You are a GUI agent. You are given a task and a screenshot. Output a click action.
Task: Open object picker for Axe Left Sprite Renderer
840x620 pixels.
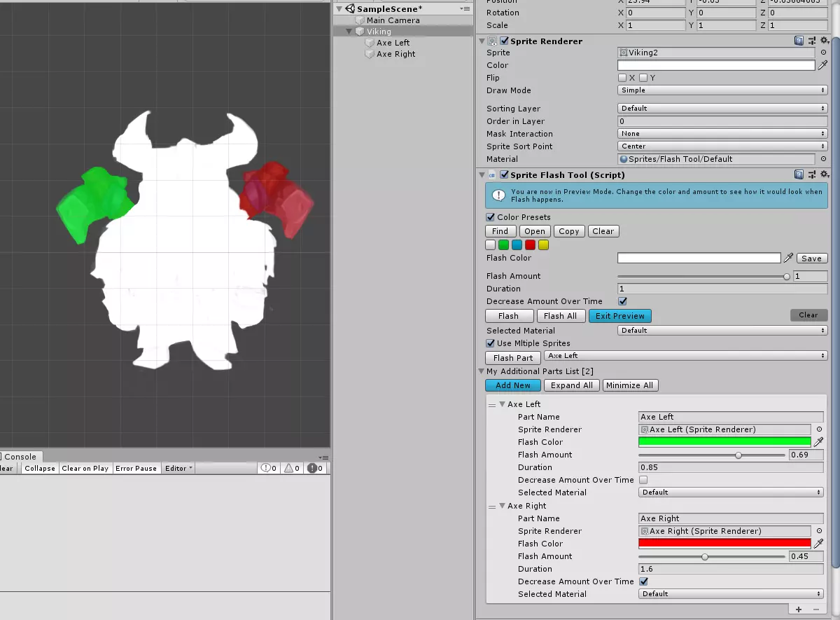818,429
